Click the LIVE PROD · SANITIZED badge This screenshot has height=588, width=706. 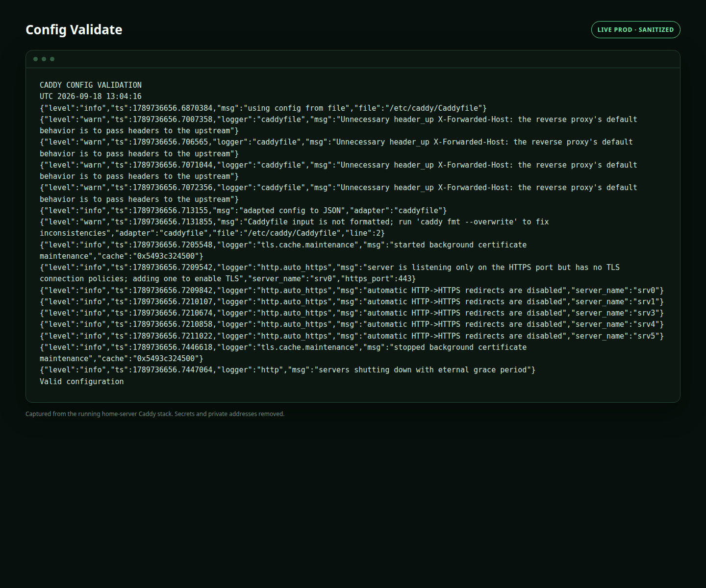(x=635, y=29)
